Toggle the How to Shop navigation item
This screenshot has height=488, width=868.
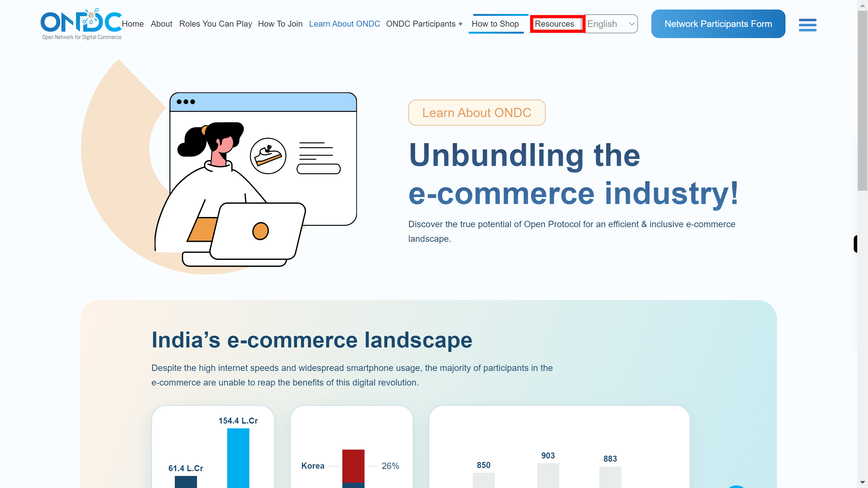click(496, 24)
